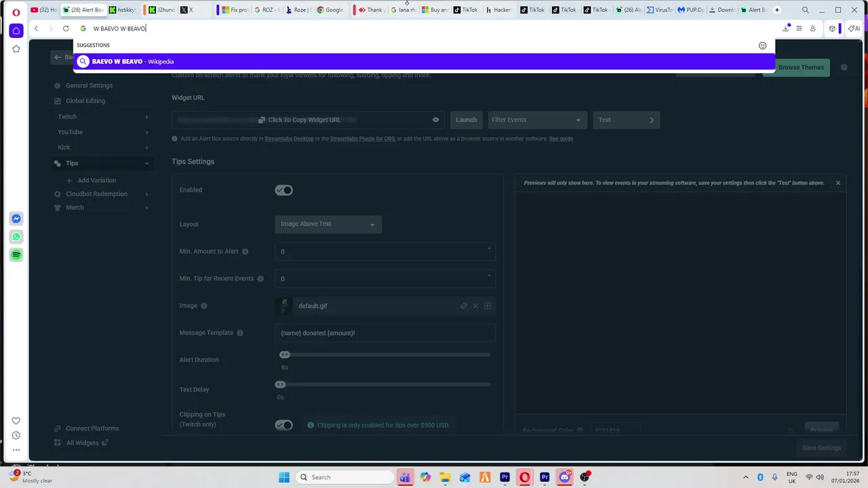Click the Opera home sidebar icon
The width and height of the screenshot is (868, 488).
16,30
